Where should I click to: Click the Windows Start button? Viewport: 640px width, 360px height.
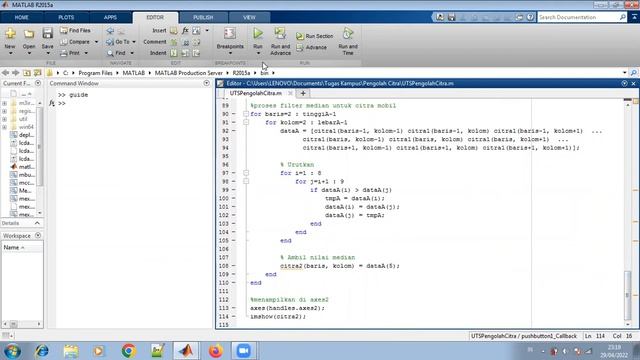pyautogui.click(x=12, y=351)
